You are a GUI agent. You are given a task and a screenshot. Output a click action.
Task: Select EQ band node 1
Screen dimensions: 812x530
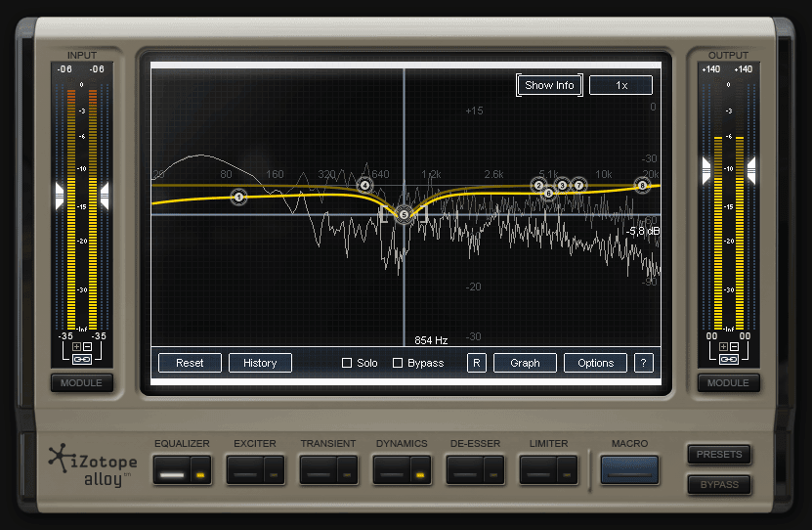coord(238,197)
